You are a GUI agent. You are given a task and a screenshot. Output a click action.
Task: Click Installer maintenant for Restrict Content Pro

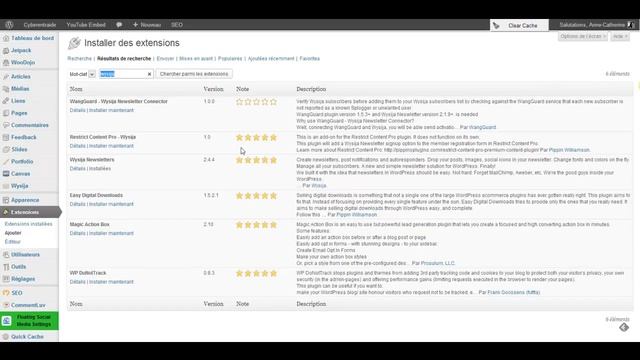tap(111, 146)
